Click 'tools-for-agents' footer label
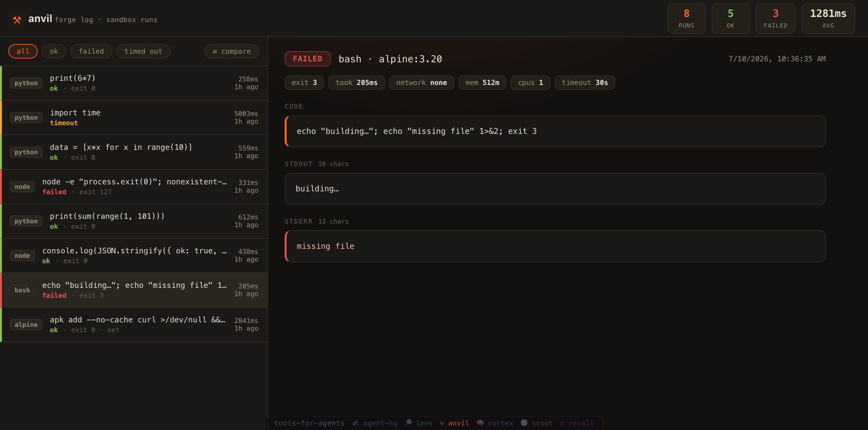Image resolution: width=868 pixels, height=430 pixels. 309,423
